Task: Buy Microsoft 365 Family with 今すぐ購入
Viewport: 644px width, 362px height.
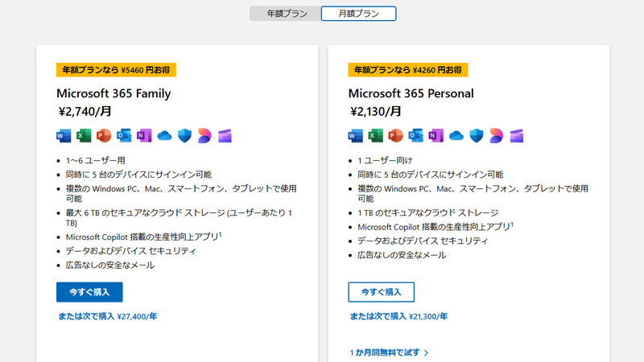Action: 89,292
